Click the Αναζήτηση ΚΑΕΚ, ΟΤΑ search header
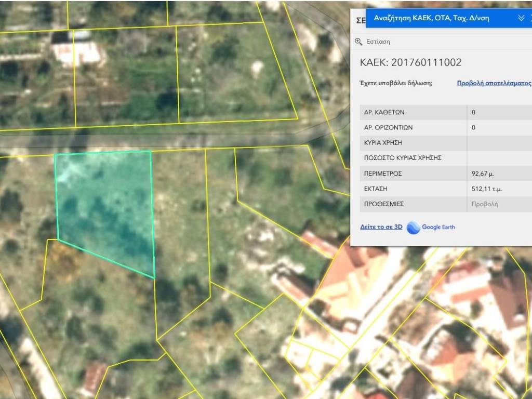 pyautogui.click(x=431, y=18)
